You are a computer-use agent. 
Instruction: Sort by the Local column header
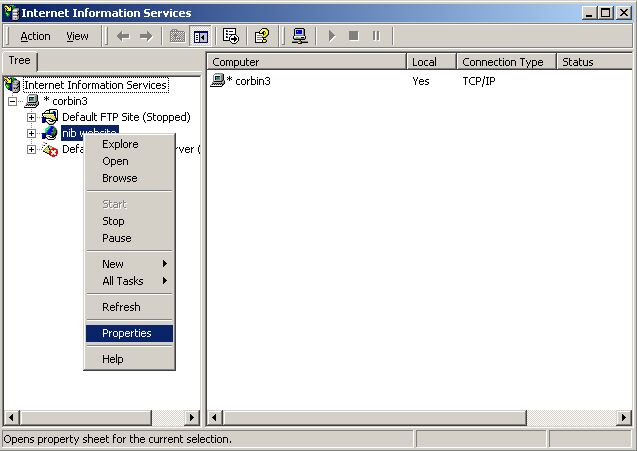(431, 62)
